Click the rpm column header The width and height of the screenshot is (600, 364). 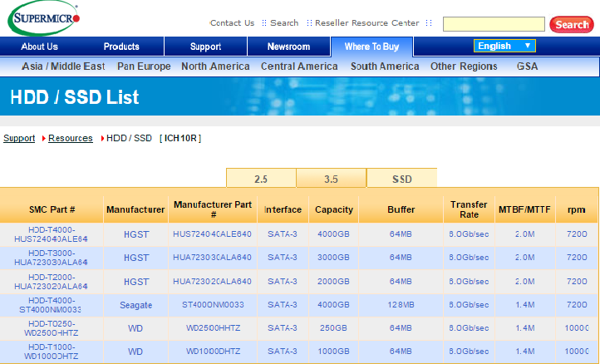tap(576, 209)
